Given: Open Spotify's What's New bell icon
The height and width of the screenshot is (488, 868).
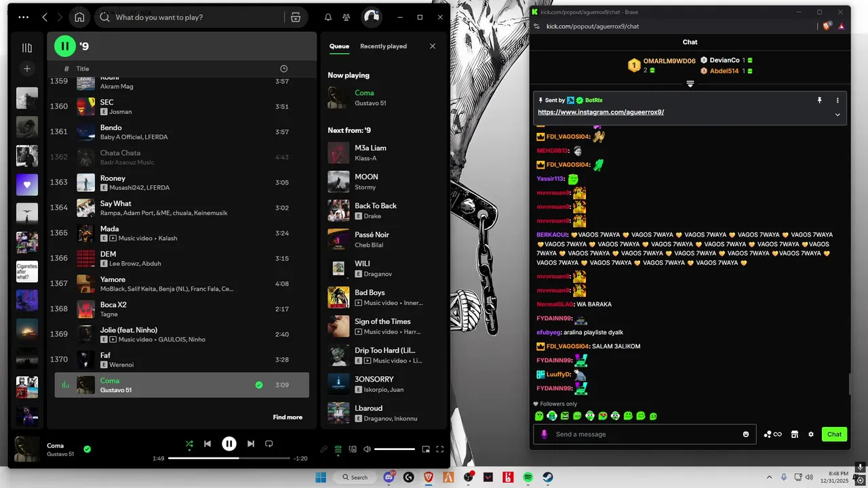Looking at the screenshot, I should [328, 17].
